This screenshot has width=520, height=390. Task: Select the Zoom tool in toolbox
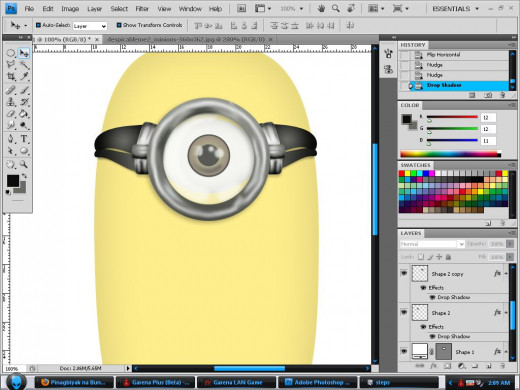coord(24,164)
